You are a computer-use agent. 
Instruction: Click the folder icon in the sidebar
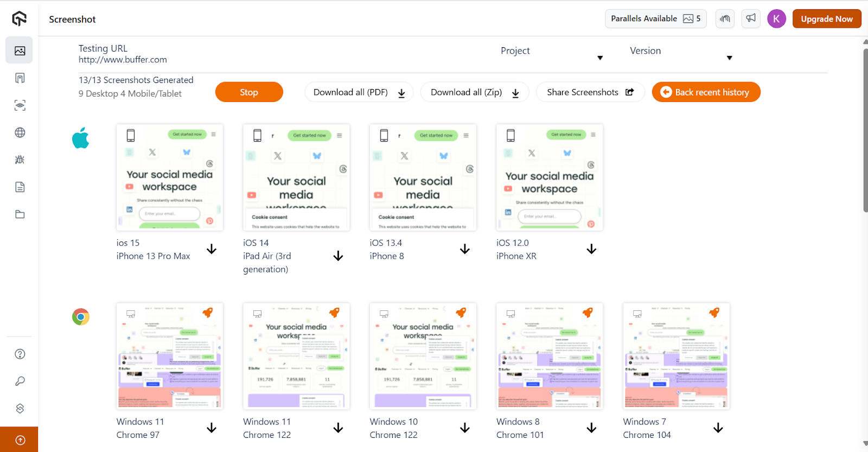click(20, 214)
